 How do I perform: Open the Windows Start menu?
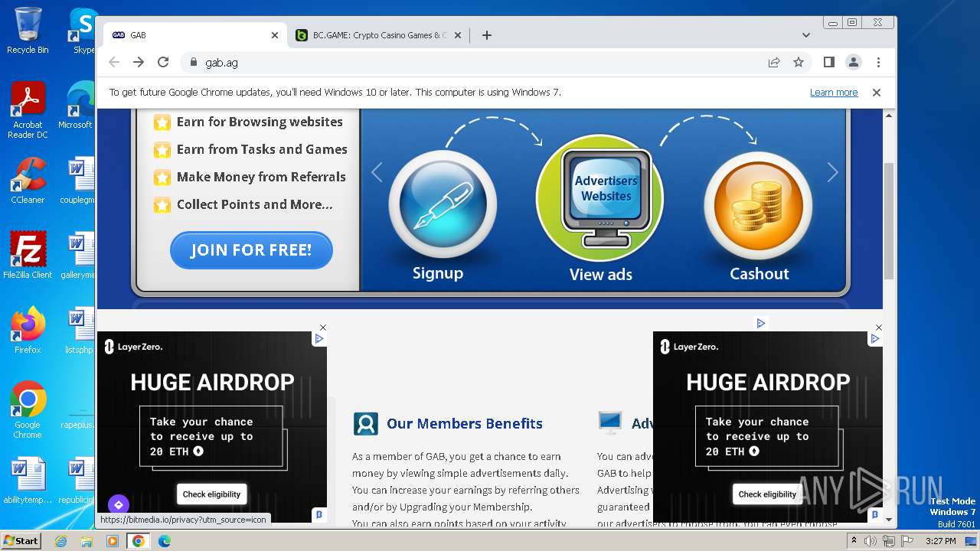click(21, 540)
